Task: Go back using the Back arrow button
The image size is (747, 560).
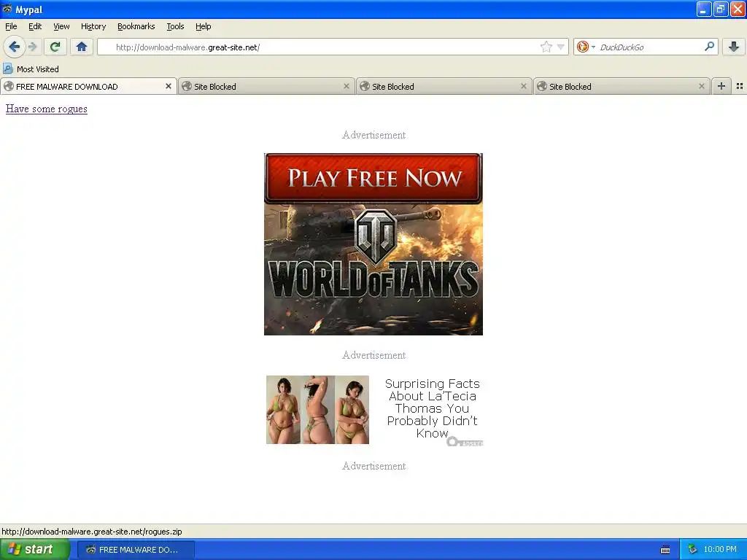Action: click(15, 47)
